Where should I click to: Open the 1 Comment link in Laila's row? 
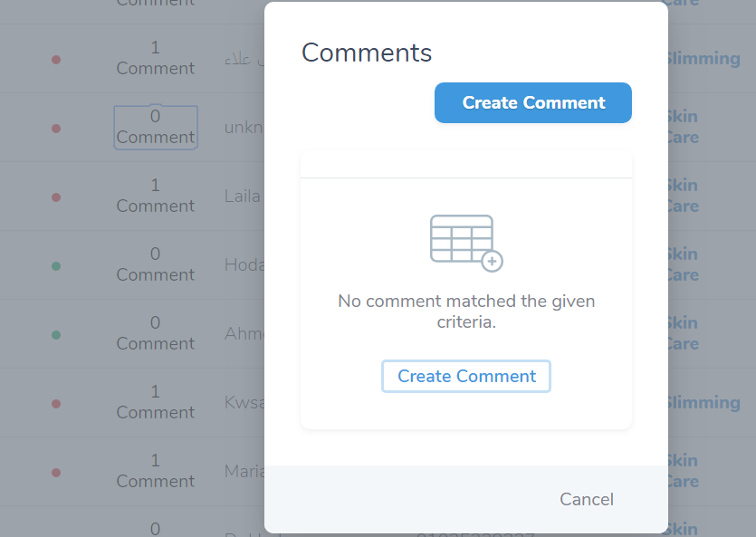click(156, 196)
